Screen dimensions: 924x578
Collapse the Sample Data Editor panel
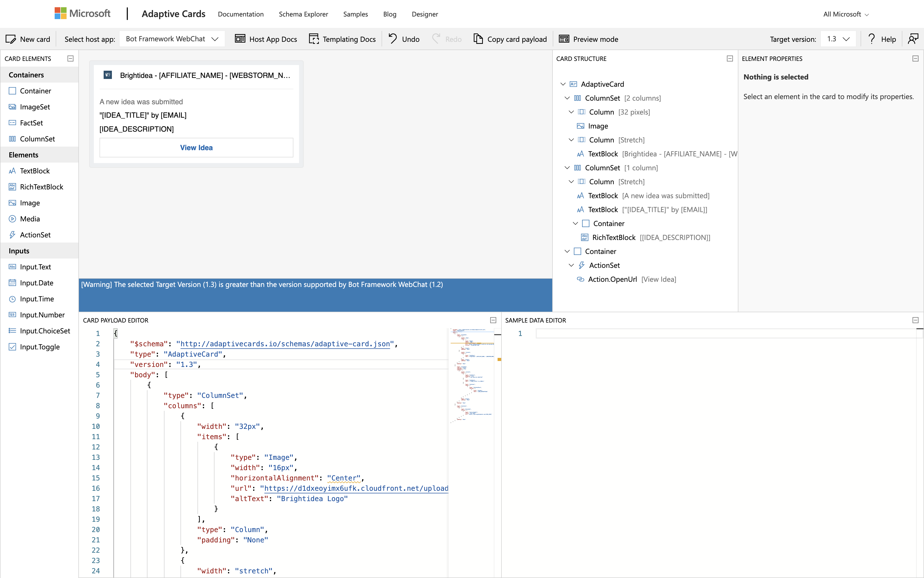tap(915, 320)
